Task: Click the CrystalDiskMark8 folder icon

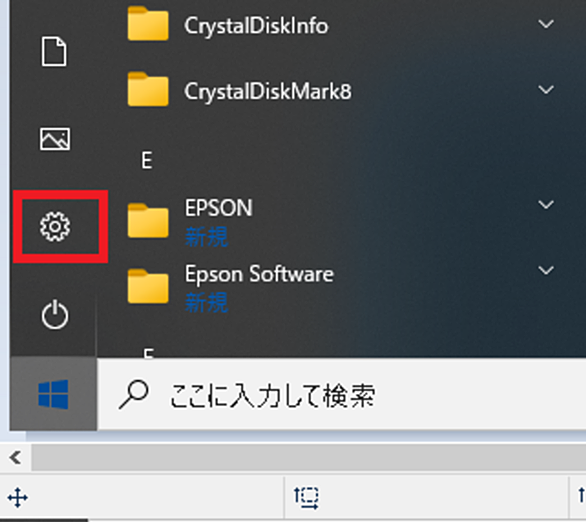Action: [x=148, y=89]
